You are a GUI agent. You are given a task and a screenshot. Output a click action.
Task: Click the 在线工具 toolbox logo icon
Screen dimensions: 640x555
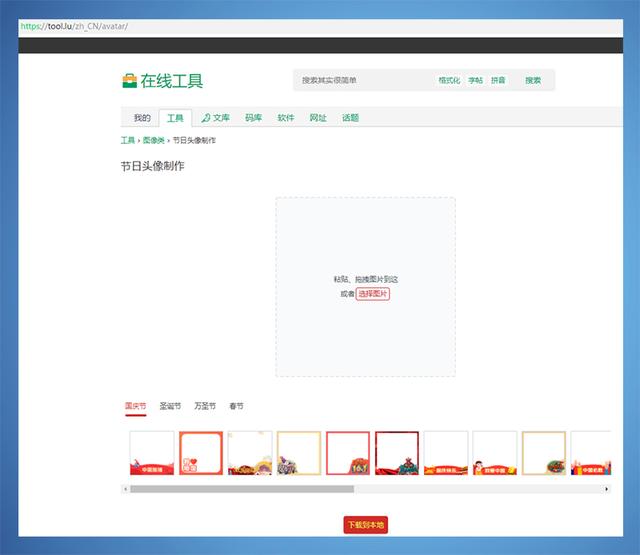click(x=129, y=81)
